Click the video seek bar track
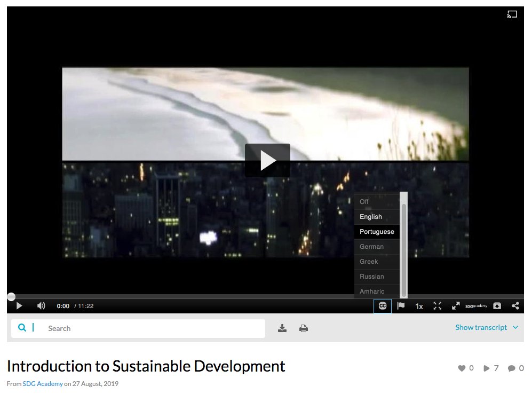The image size is (532, 394). [265, 297]
